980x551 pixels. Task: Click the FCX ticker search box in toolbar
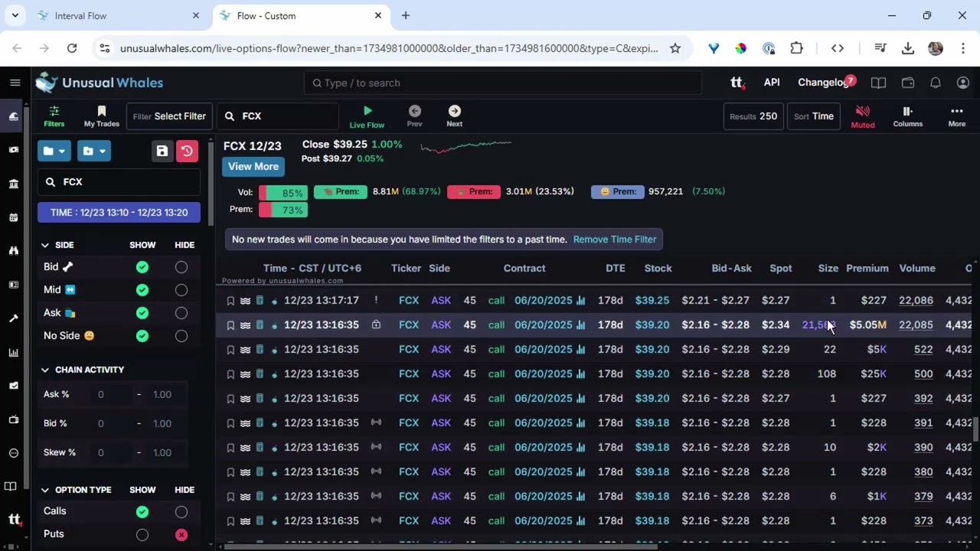click(278, 116)
